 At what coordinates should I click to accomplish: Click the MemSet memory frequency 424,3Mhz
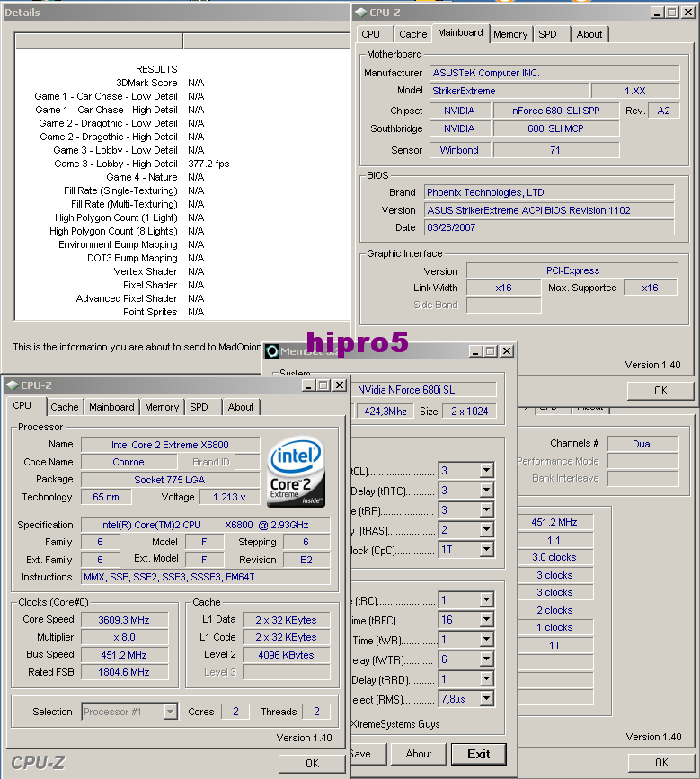click(385, 412)
